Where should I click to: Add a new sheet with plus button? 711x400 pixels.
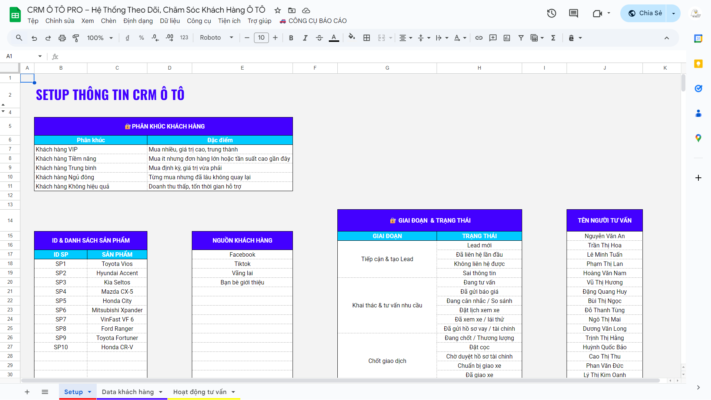coord(27,392)
